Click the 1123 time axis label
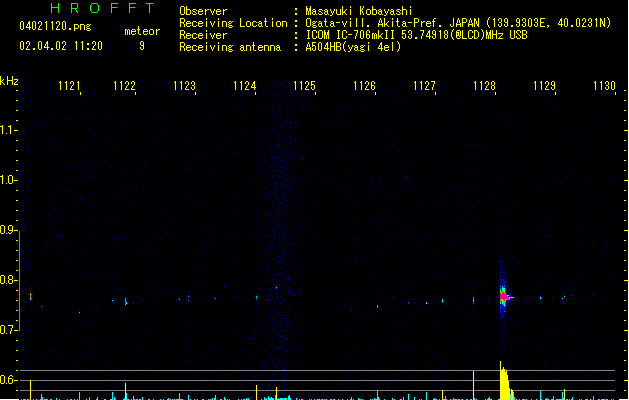Image resolution: width=629 pixels, height=400 pixels. [x=184, y=86]
